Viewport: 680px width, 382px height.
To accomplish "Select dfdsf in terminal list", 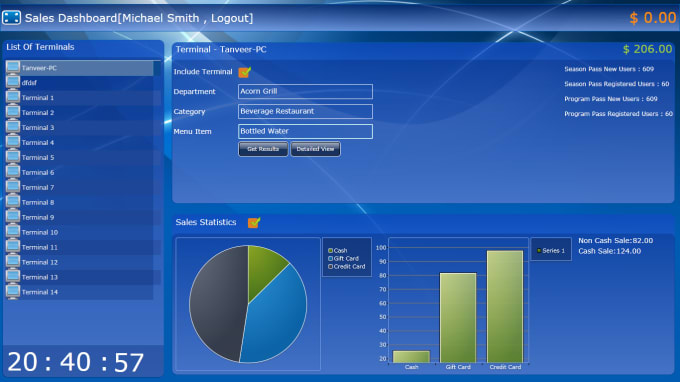I will pyautogui.click(x=29, y=83).
